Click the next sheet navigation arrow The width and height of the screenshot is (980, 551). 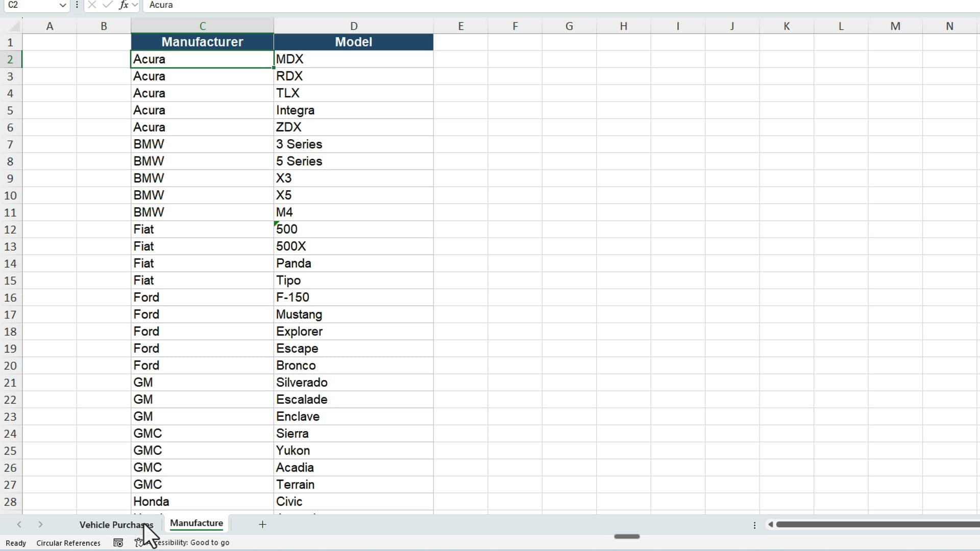pos(40,524)
